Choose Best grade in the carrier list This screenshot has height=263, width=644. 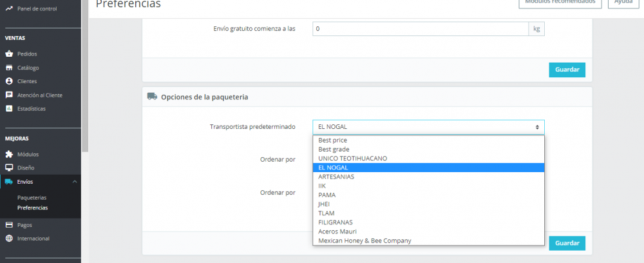[428, 149]
